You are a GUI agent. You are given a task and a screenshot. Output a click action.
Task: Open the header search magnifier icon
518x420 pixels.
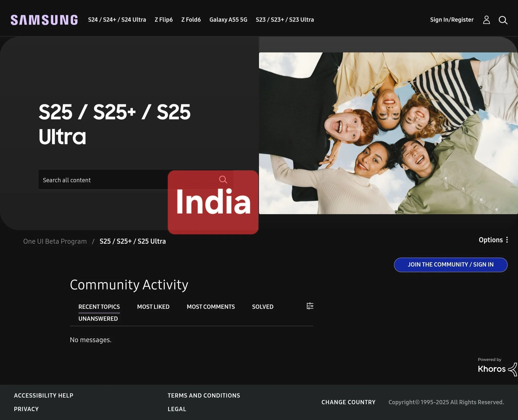point(503,20)
